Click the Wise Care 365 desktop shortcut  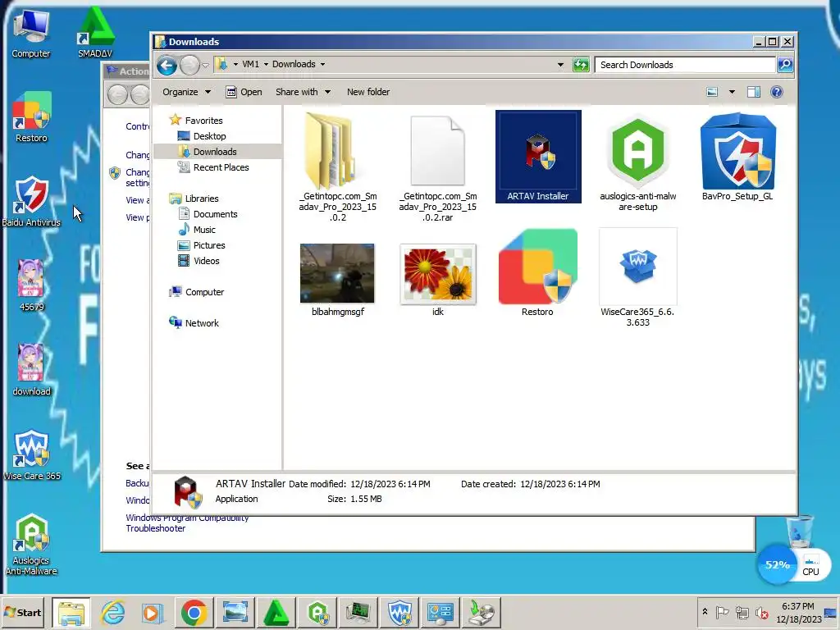pyautogui.click(x=31, y=454)
